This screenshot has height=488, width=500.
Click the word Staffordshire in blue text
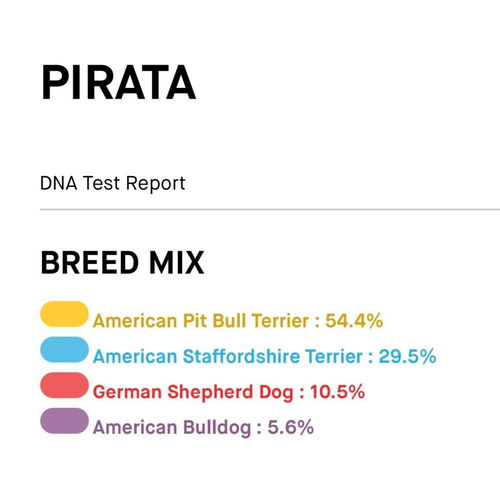[x=242, y=356]
